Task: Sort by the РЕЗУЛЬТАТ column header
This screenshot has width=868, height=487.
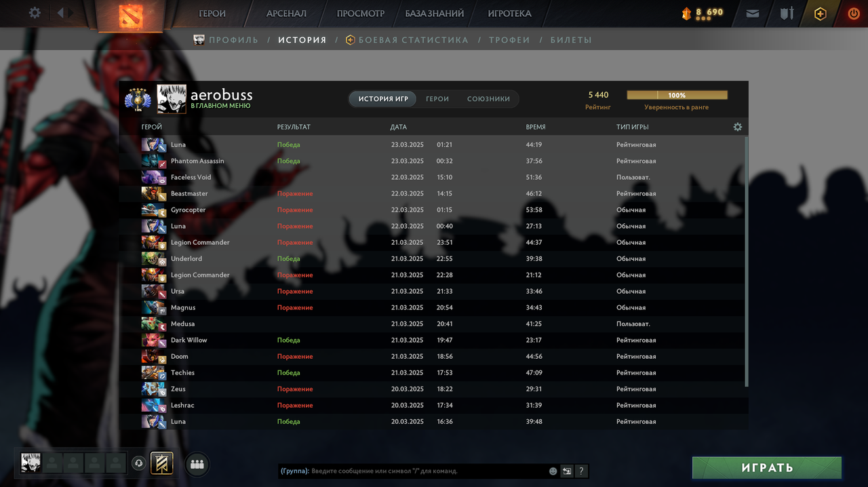Action: click(294, 127)
